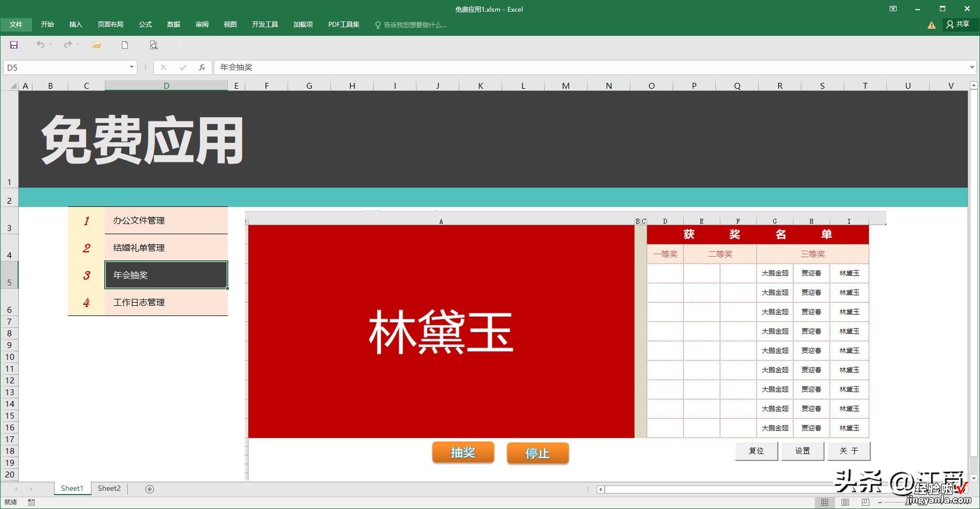
Task: Open the 插入 ribbon tab
Action: pos(76,25)
